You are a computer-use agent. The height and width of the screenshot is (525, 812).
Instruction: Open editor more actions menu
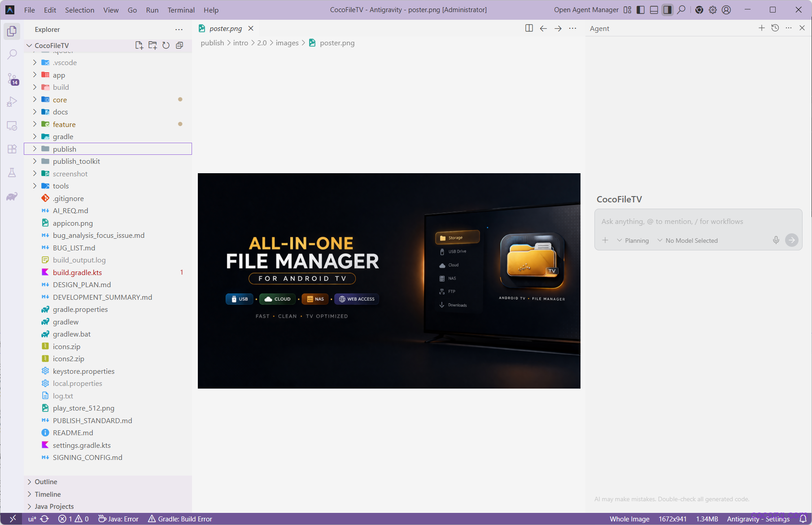(x=572, y=28)
